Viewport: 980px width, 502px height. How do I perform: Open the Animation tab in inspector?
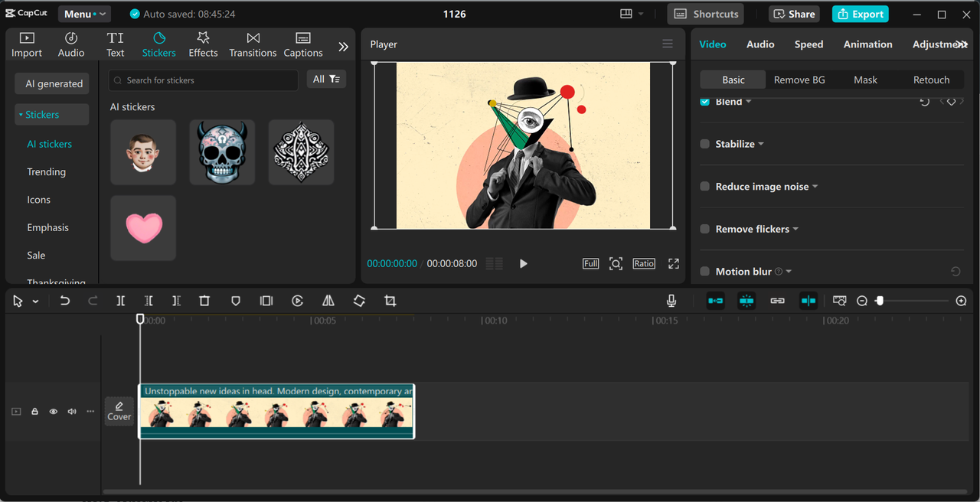click(867, 44)
